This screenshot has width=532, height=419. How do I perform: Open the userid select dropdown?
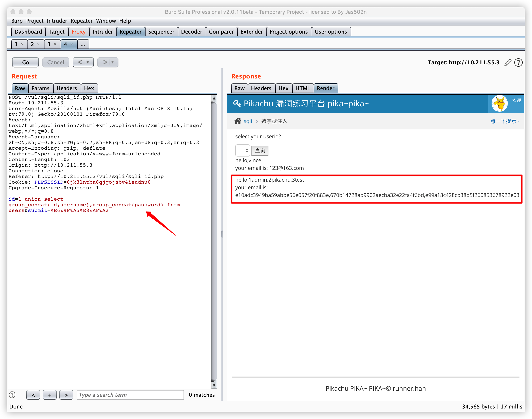coord(243,151)
